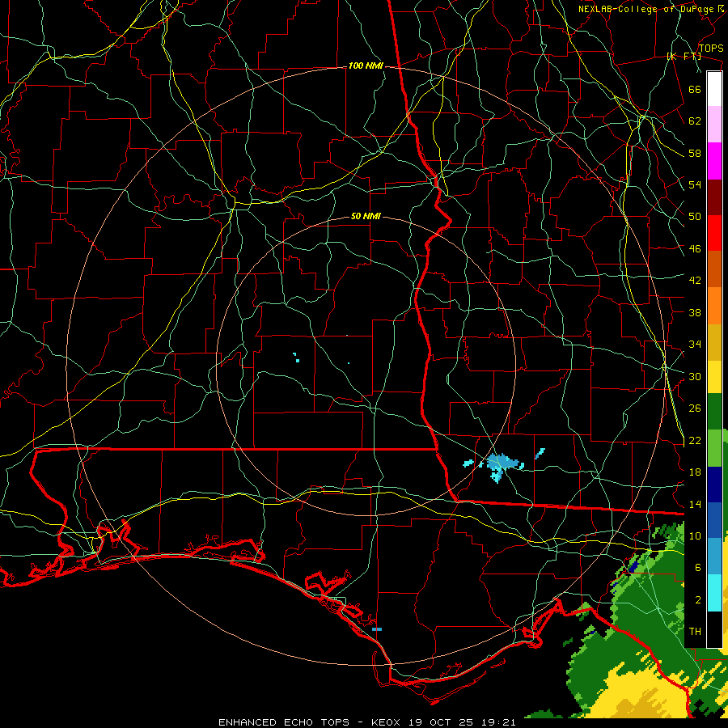
Task: Pick the medium blue 14 kft legend swatch
Action: click(714, 520)
